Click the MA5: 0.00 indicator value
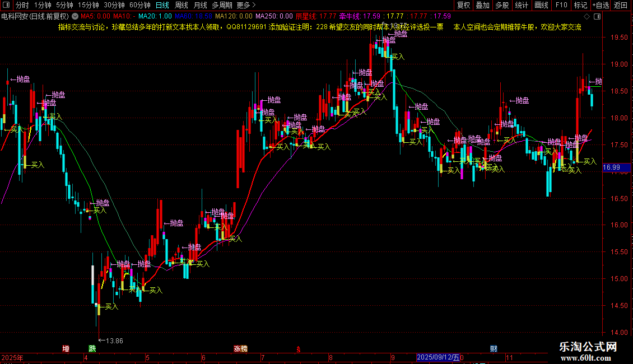The image size is (633, 364). (x=95, y=16)
